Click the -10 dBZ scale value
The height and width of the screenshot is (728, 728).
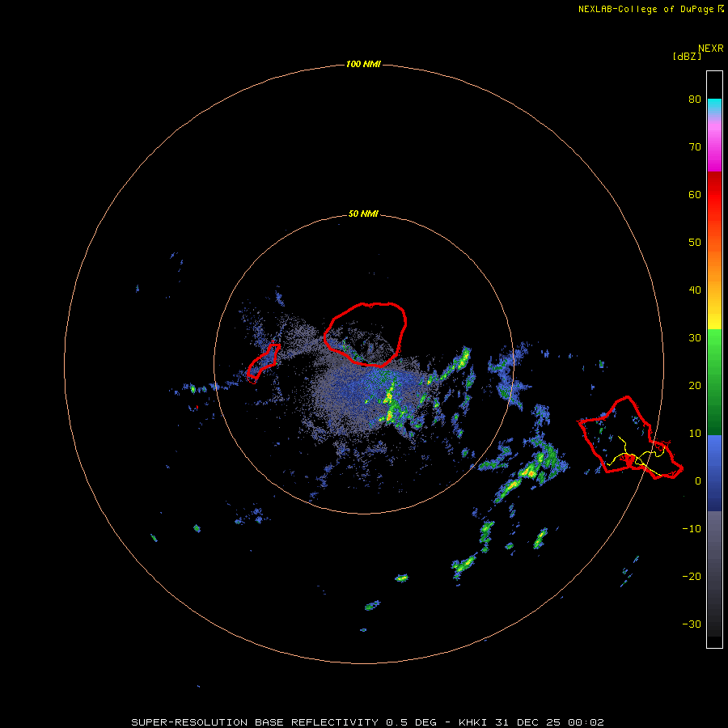click(692, 529)
